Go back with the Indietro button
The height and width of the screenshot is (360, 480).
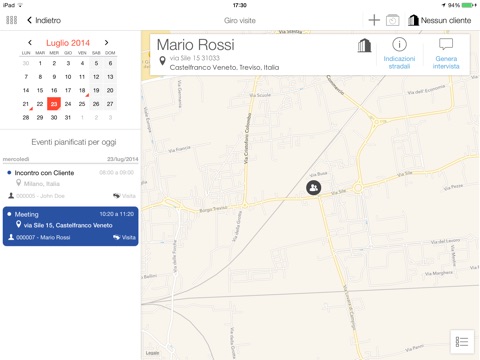tap(44, 20)
